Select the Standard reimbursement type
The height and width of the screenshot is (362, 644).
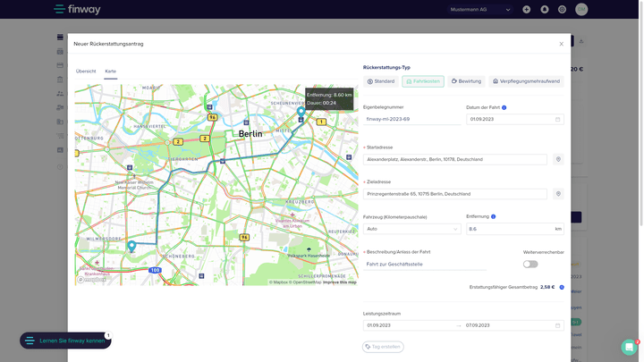[x=381, y=81]
